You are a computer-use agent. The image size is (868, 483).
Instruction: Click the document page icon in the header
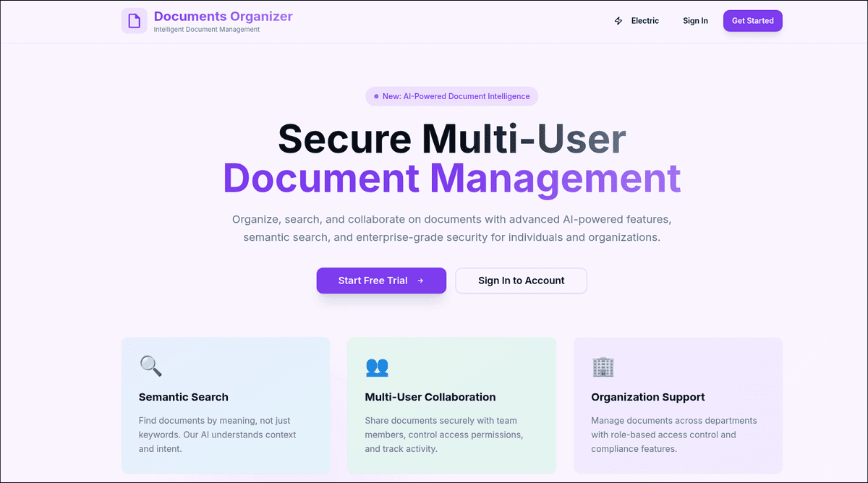click(134, 20)
